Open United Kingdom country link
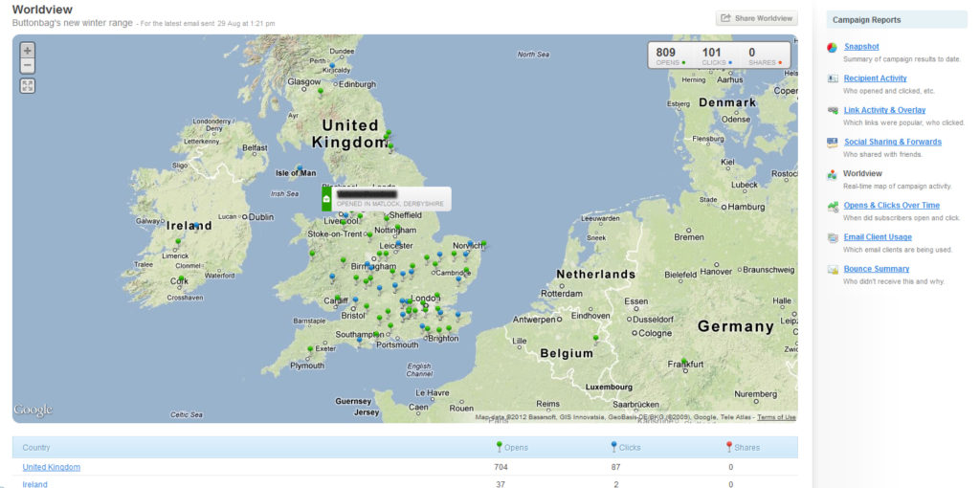 (52, 467)
